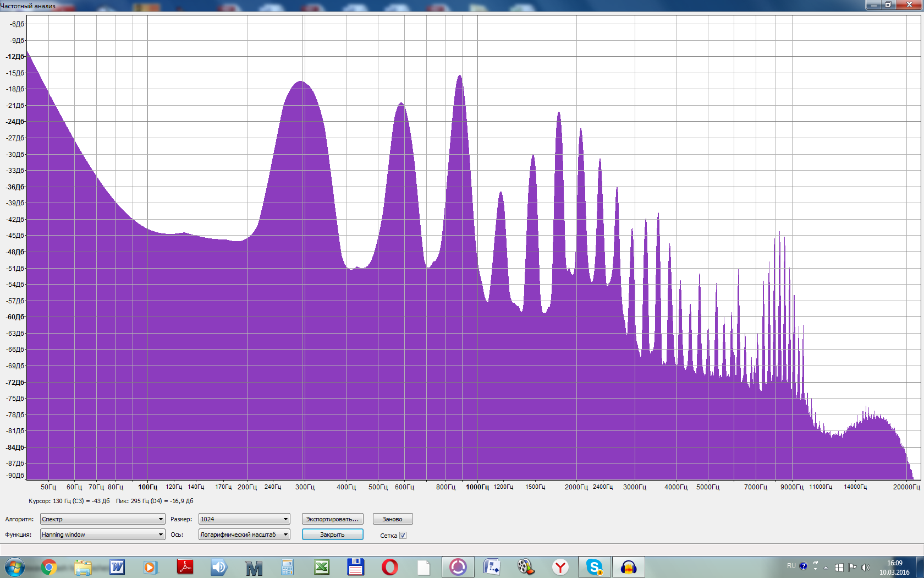Launch Opera browser from the taskbar

click(389, 566)
